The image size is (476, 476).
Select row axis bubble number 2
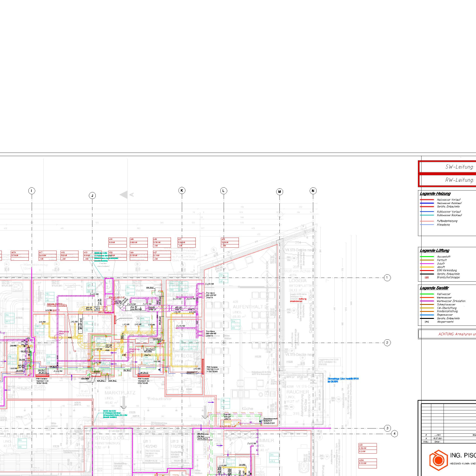pos(387,343)
